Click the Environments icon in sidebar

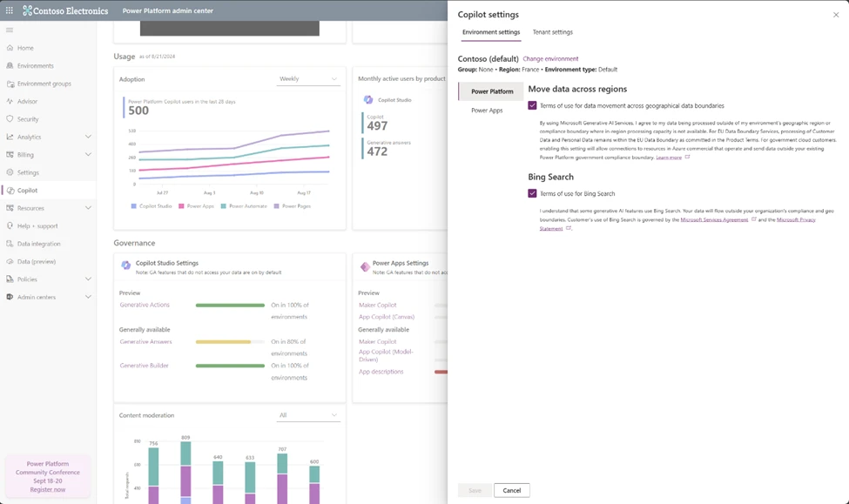10,66
